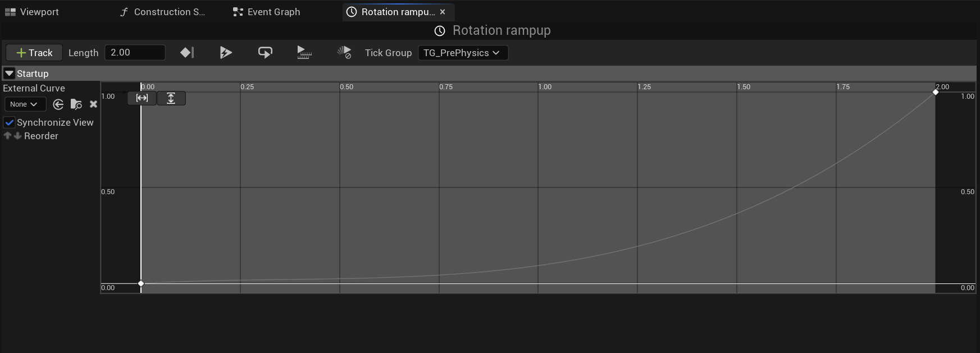Move the track down with Reorder arrow

[17, 136]
